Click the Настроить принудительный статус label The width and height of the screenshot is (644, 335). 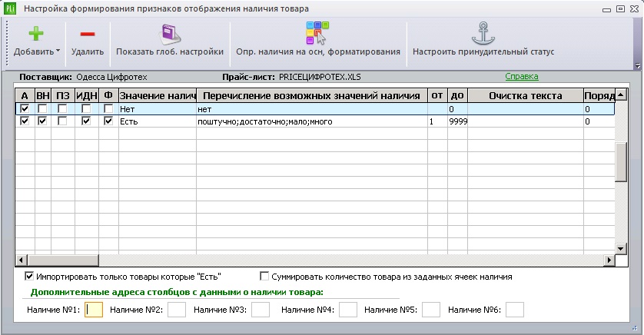(x=483, y=51)
